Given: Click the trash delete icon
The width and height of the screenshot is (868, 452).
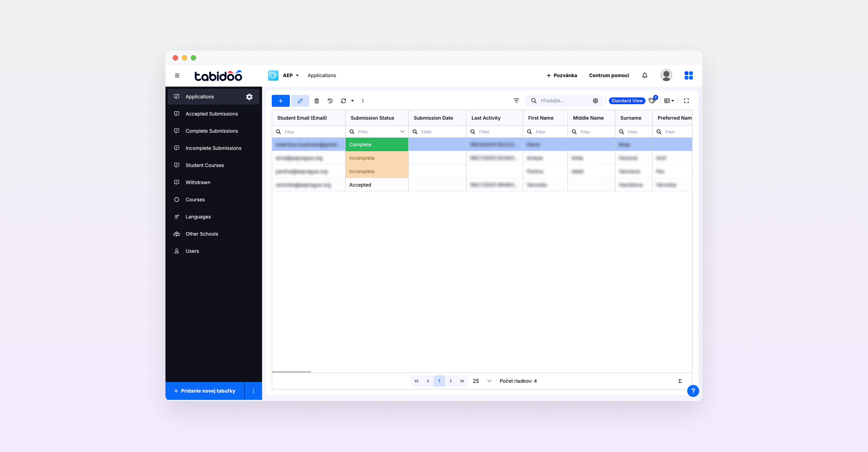Looking at the screenshot, I should 316,101.
